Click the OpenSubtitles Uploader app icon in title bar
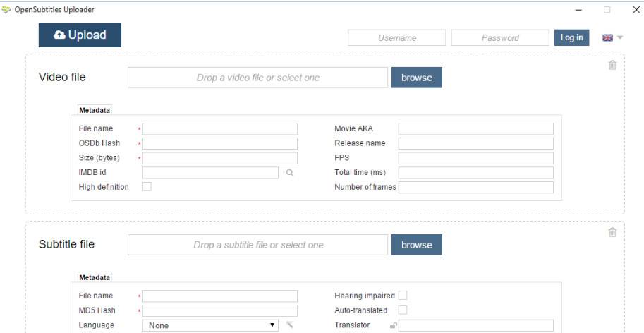The image size is (644, 333). 7,9
